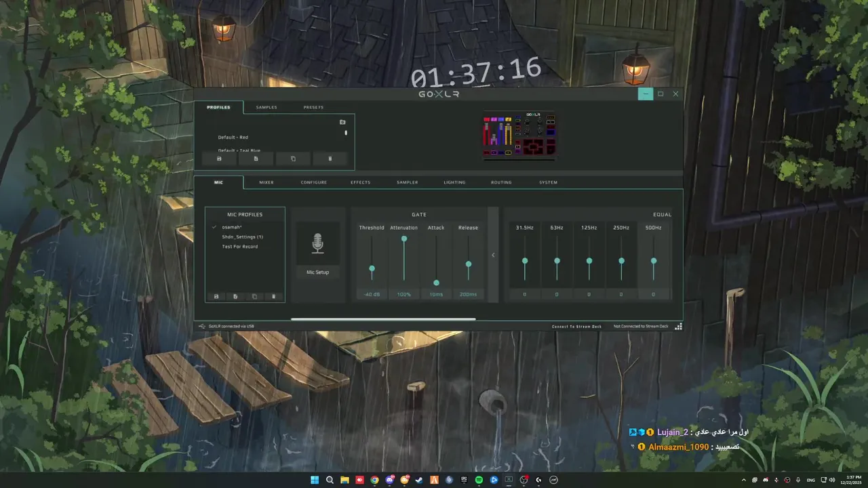Open Discord from the taskbar
This screenshot has height=488, width=868.
pos(390,480)
